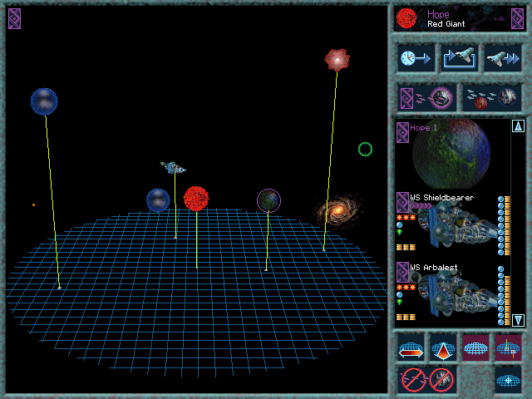Click the spiral galaxy object on the map
Image resolution: width=532 pixels, height=399 pixels.
[338, 210]
